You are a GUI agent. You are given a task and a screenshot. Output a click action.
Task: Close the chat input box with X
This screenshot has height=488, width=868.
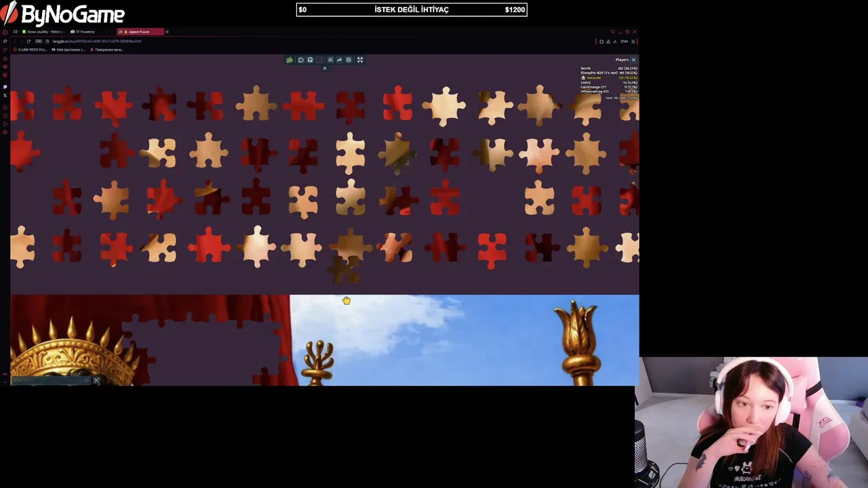[96, 380]
